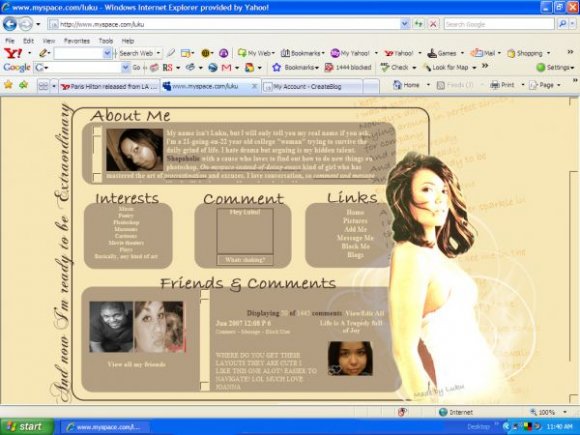Viewport: 580px width, 435px height.
Task: Click the Message Me link
Action: point(355,238)
